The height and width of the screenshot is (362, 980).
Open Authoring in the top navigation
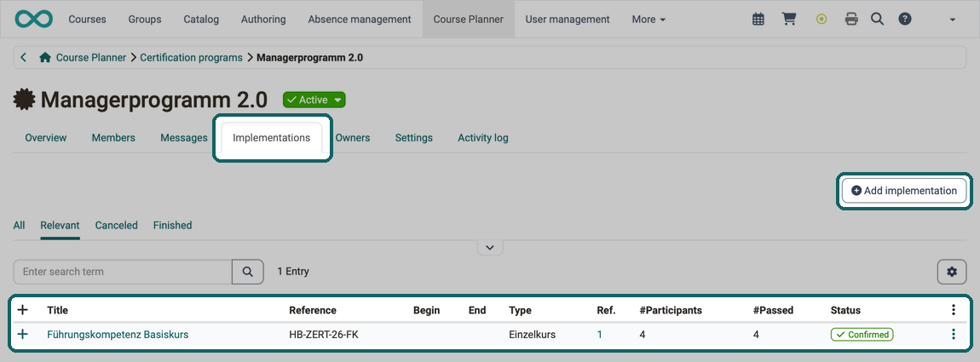[263, 20]
